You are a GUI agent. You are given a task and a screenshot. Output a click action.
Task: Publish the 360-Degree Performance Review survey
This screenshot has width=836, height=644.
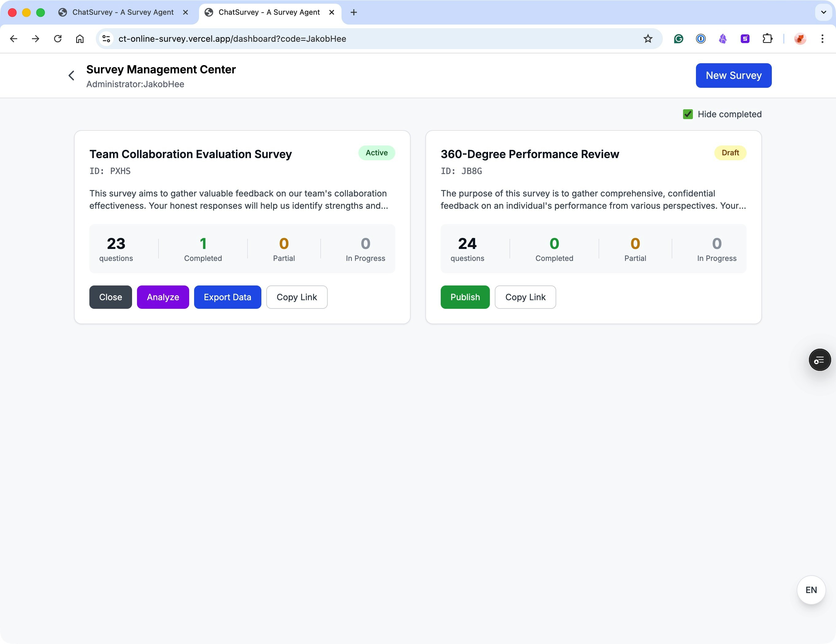tap(465, 297)
